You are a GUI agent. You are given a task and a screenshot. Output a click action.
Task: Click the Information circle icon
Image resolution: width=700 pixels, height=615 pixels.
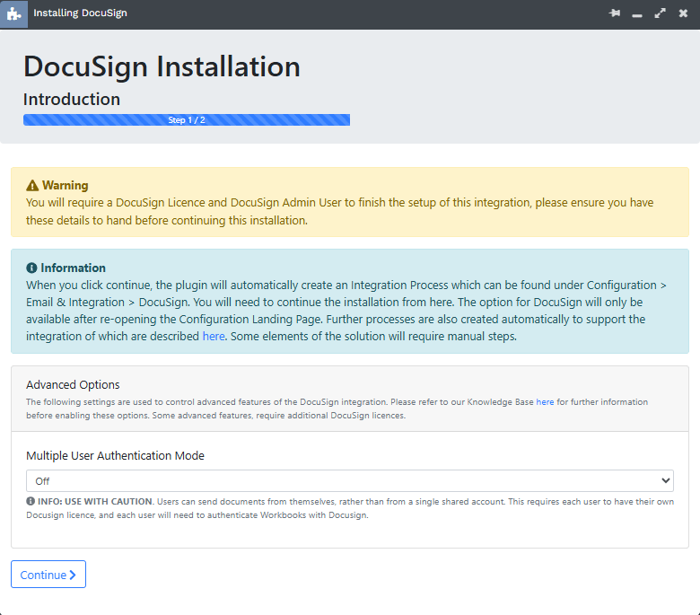point(31,268)
